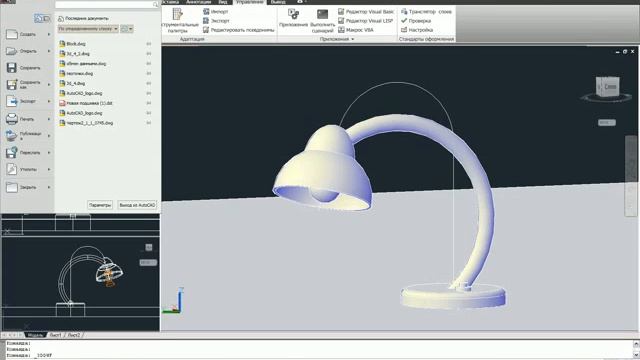
Task: Expand the Печать submenu arrow
Action: click(49, 119)
